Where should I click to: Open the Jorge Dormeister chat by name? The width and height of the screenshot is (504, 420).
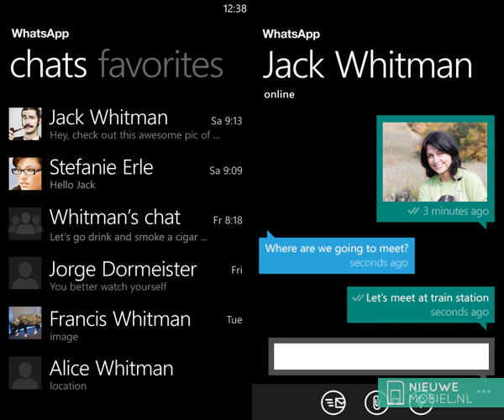tap(123, 270)
